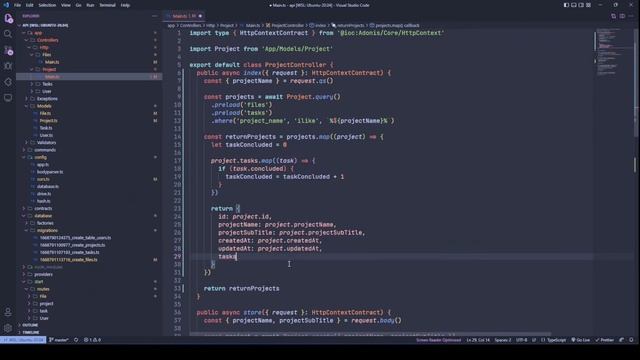Image resolution: width=640 pixels, height=360 pixels.
Task: Click the Explorer panel more actions ellipsis
Action: pyautogui.click(x=155, y=16)
